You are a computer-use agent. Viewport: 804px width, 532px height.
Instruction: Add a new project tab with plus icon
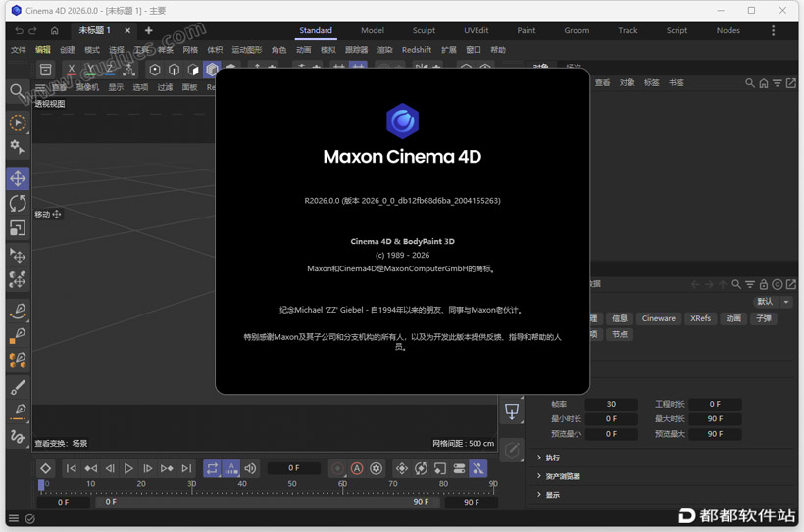(x=149, y=30)
